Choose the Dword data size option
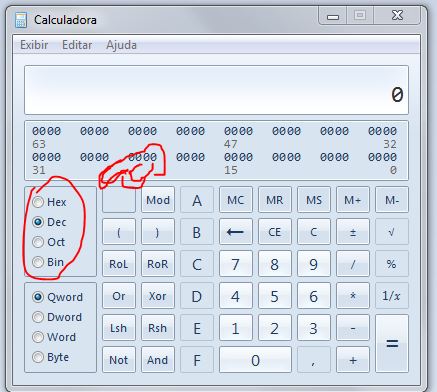Viewport: 437px width, 392px height. tap(38, 317)
